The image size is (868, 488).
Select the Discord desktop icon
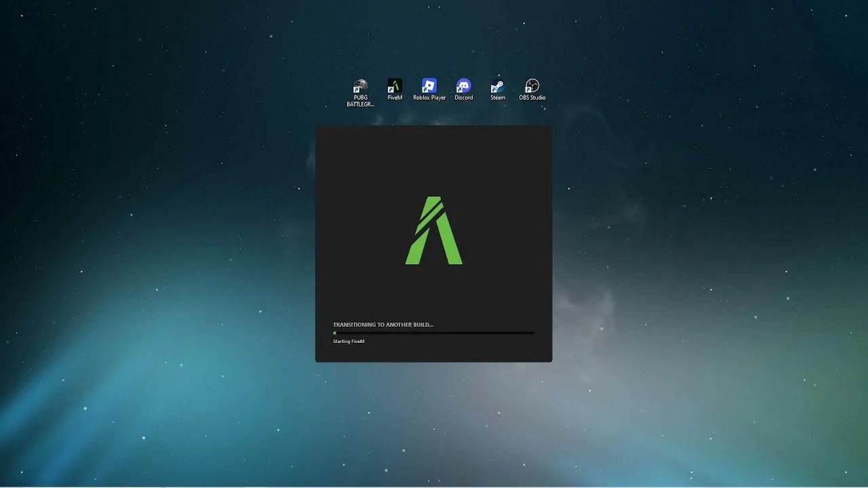(464, 90)
